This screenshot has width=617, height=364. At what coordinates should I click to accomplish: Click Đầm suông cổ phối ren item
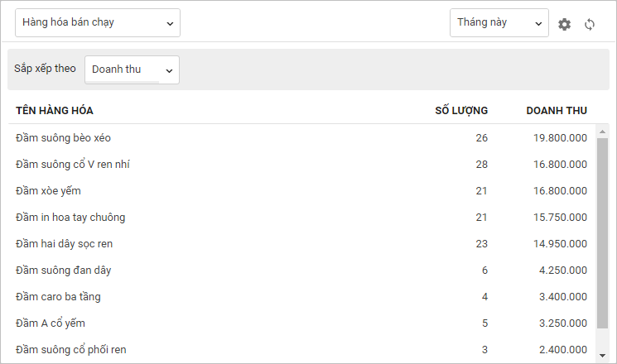pyautogui.click(x=70, y=350)
